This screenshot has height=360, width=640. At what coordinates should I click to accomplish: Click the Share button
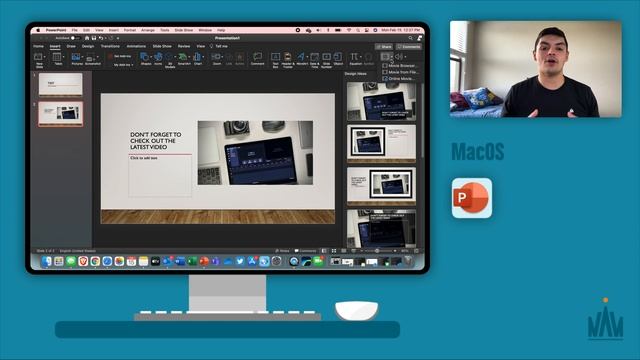(384, 47)
